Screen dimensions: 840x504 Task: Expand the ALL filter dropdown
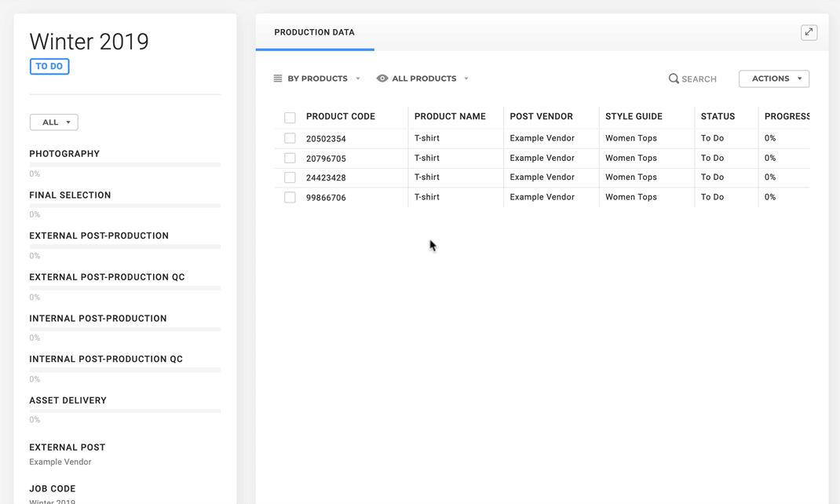(x=53, y=122)
